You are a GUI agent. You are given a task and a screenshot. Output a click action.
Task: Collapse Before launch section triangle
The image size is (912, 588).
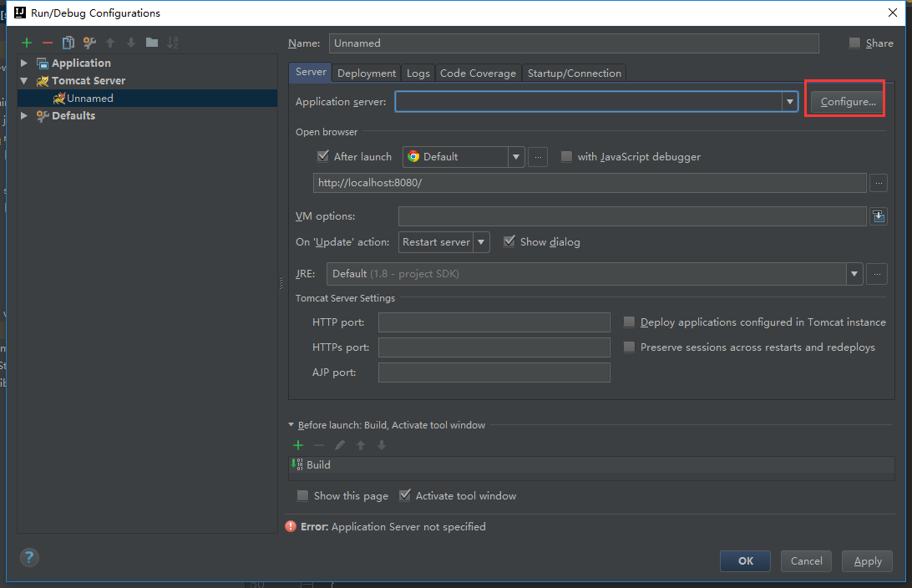(x=291, y=425)
